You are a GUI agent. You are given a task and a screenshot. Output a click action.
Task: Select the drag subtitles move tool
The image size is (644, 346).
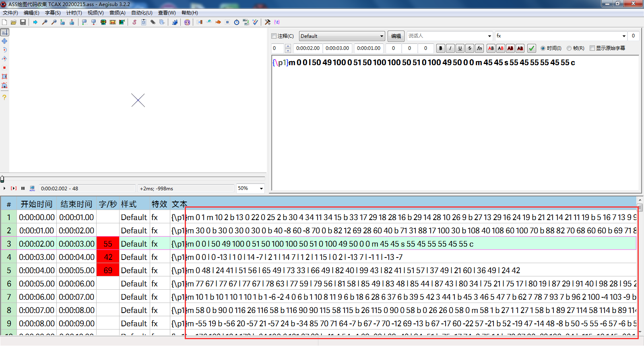pyautogui.click(x=4, y=41)
